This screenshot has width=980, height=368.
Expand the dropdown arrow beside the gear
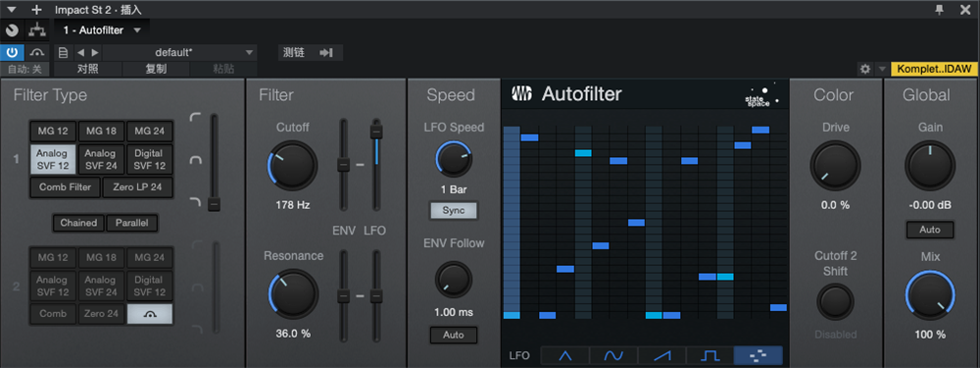point(882,69)
